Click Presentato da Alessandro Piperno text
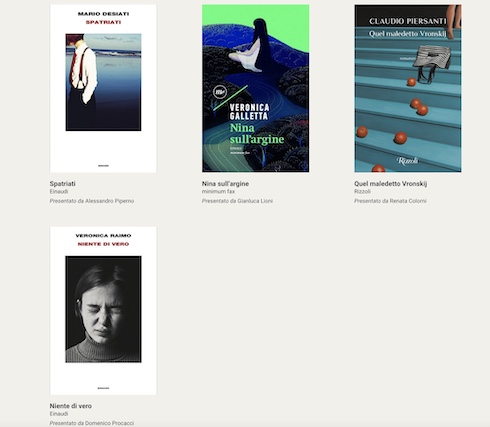Screen dimensions: 490x427 pyautogui.click(x=92, y=201)
